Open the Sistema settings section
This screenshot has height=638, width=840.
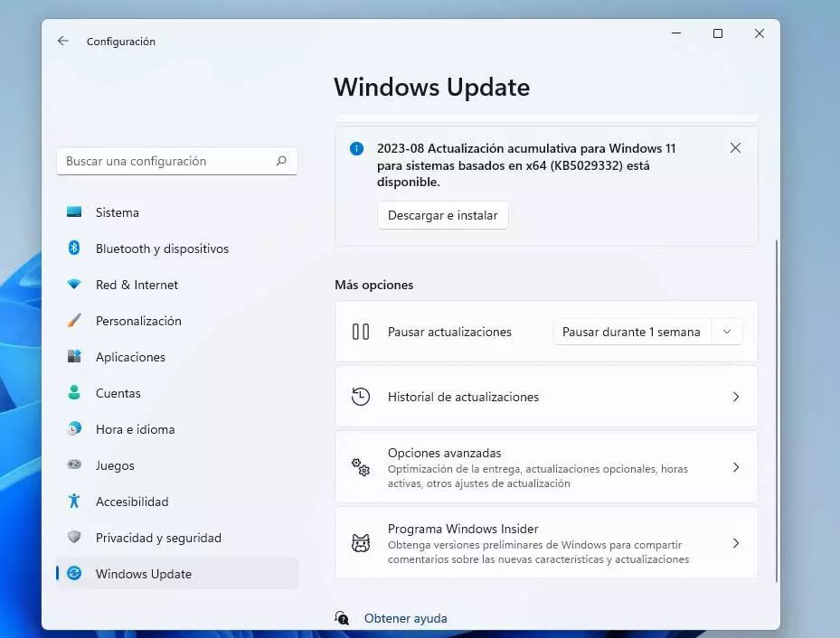[177, 212]
